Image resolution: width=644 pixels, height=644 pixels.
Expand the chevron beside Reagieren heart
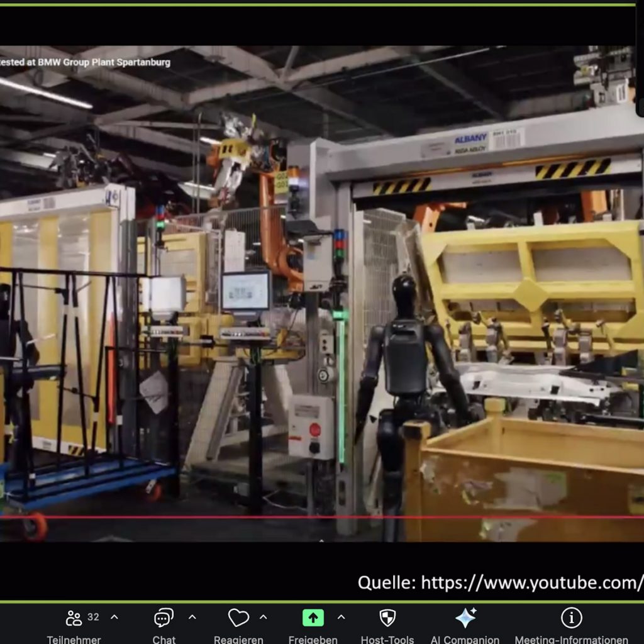tap(264, 617)
